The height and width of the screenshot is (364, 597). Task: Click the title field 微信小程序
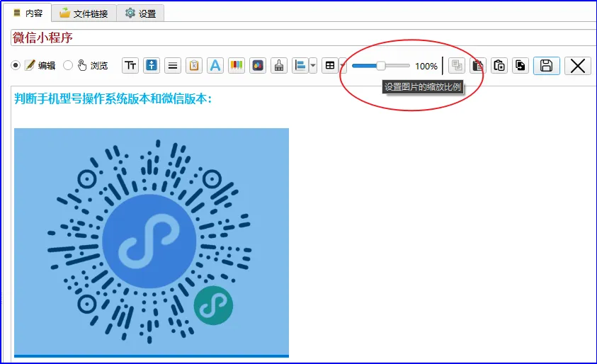(303, 38)
